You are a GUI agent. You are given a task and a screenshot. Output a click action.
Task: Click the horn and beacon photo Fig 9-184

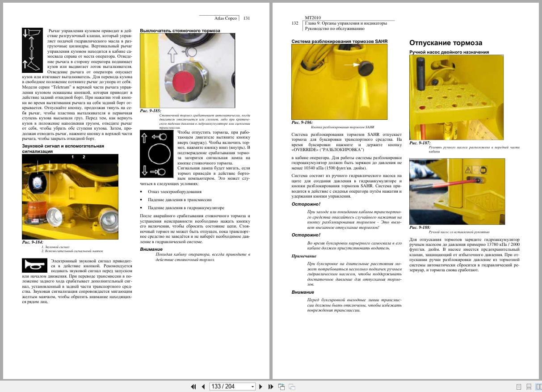[70, 197]
